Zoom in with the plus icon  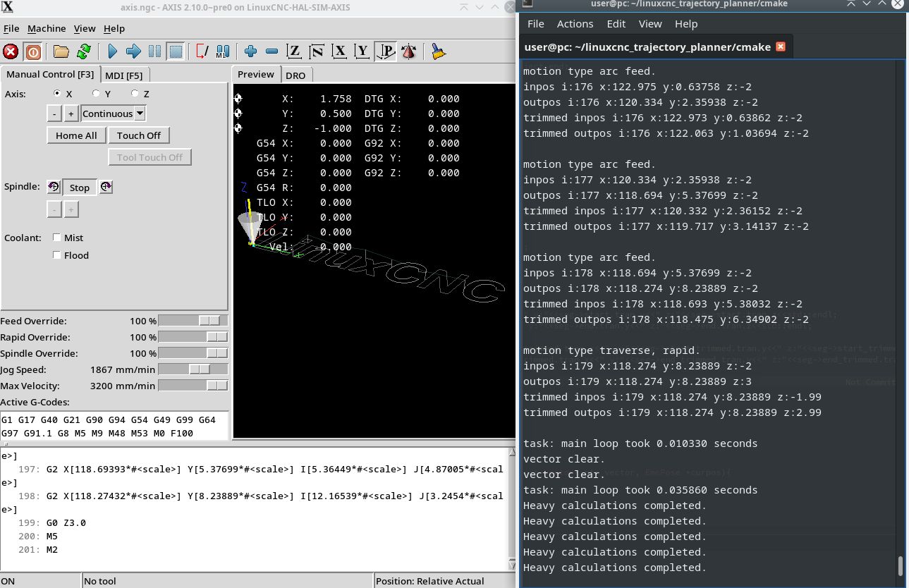[250, 51]
